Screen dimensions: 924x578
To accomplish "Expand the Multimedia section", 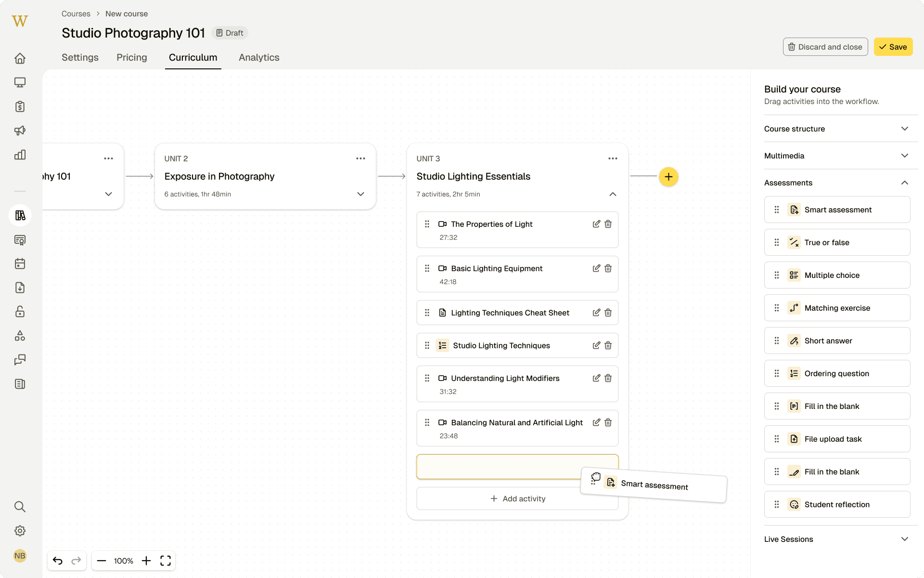I will click(904, 156).
